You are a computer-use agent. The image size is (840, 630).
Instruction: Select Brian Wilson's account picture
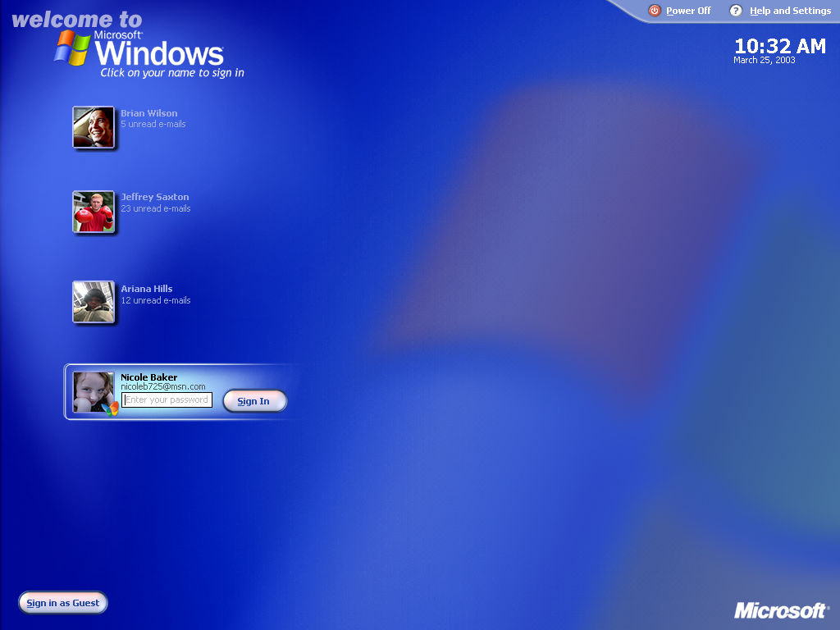93,127
